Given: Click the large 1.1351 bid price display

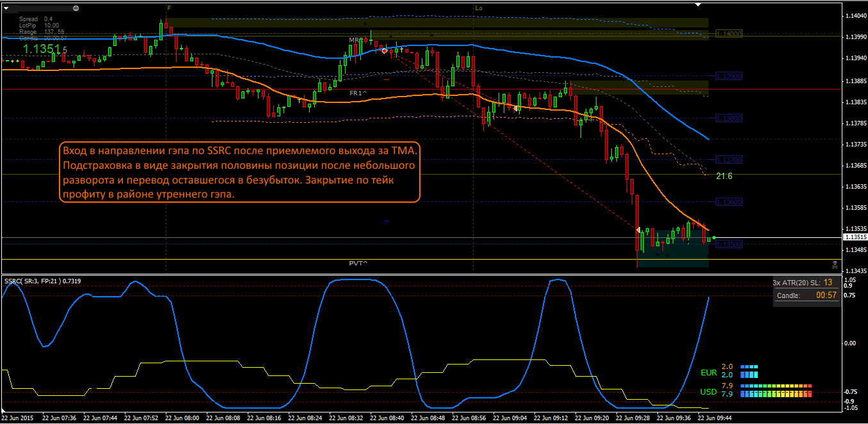Looking at the screenshot, I should click(45, 49).
